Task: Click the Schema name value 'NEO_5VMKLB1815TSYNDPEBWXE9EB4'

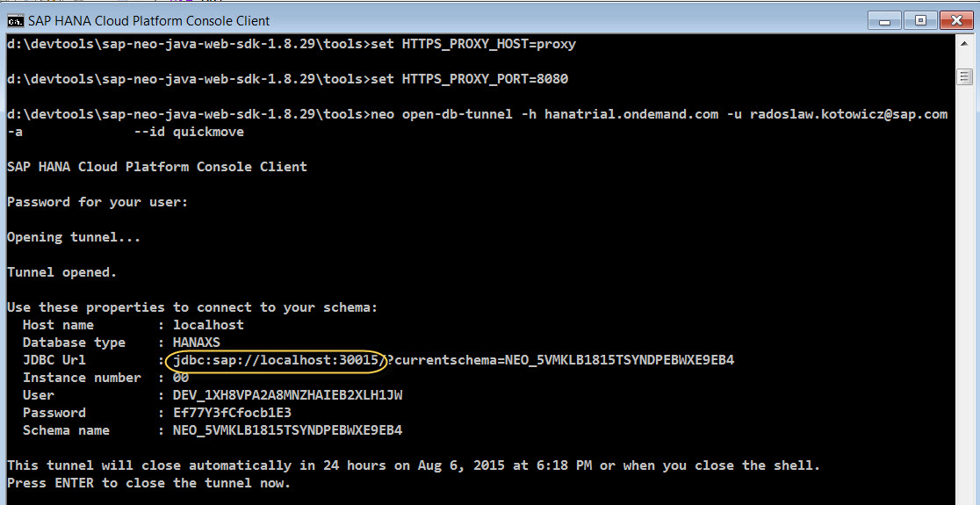Action: click(288, 430)
